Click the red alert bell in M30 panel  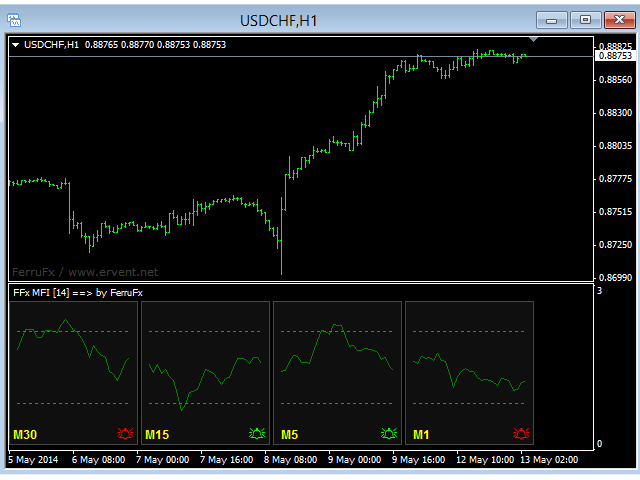[x=125, y=433]
